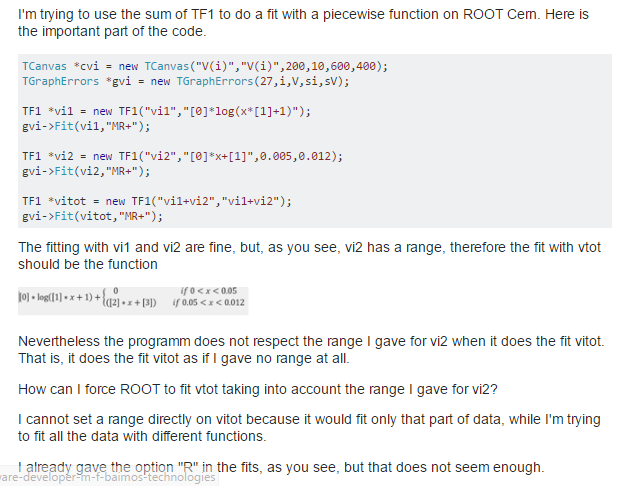Click the "0.005,0.012" range values in code
Image resolution: width=626 pixels, height=486 pixels.
[x=296, y=156]
